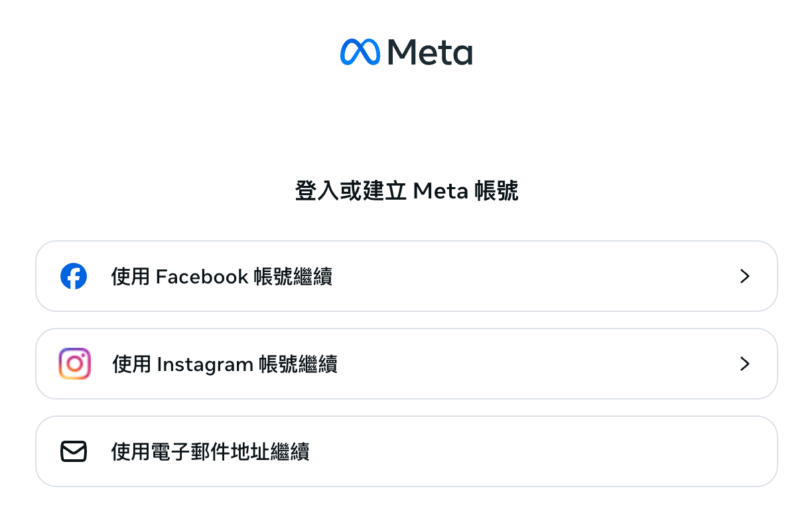Click the continue with Facebook option
Screen dimensions: 812x523
pyautogui.click(x=406, y=276)
